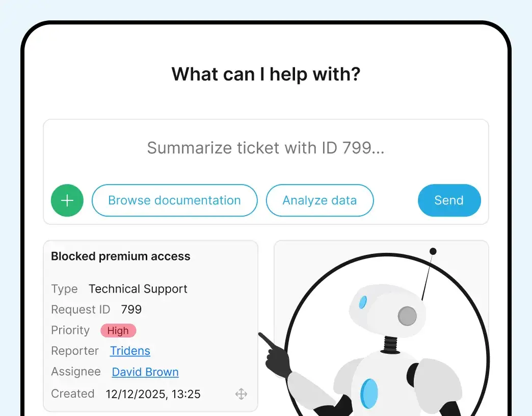Click the prompt field reading Summarize ticket with ID 799
This screenshot has height=416, width=532.
pyautogui.click(x=265, y=148)
